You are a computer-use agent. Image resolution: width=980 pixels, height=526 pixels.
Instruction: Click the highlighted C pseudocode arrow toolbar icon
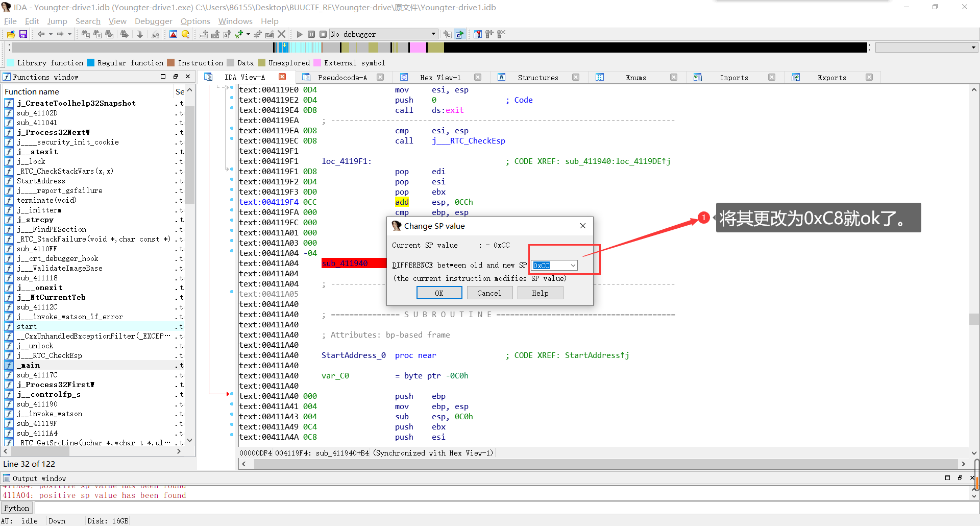[460, 34]
